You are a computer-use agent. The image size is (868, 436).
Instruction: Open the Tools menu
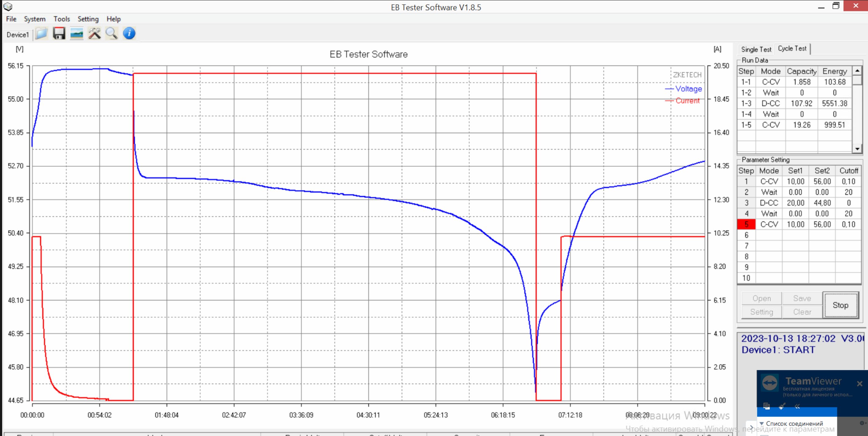coord(62,19)
